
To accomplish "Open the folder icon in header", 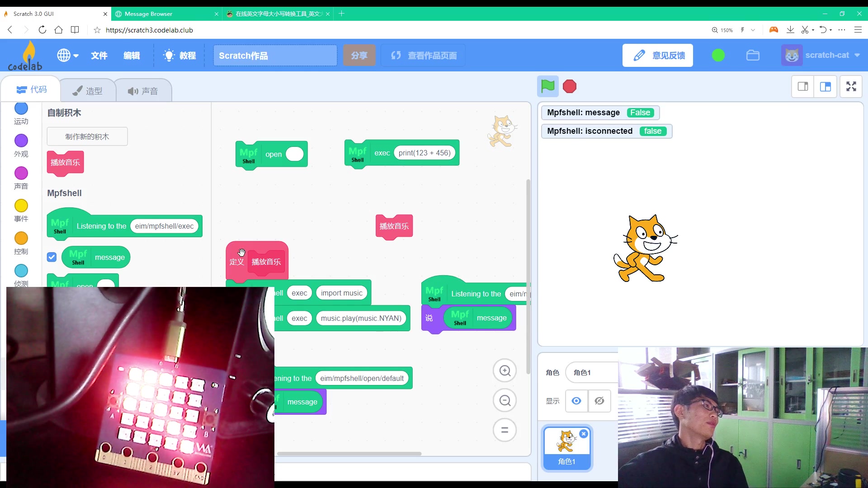I will [x=753, y=55].
